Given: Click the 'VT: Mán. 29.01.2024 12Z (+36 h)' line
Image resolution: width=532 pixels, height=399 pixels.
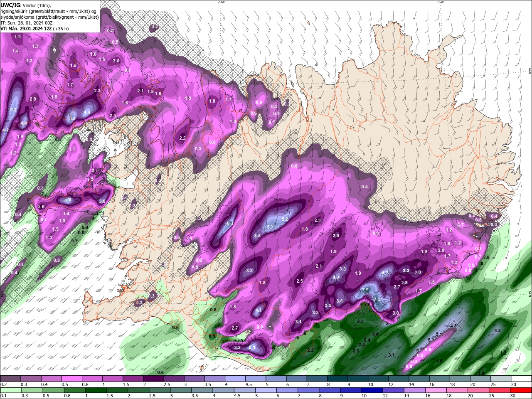Looking at the screenshot, I should (34, 29).
